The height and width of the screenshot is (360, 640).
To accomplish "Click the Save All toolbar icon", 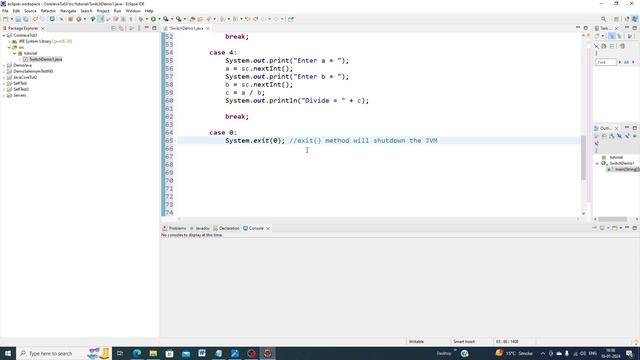I will tap(26, 19).
